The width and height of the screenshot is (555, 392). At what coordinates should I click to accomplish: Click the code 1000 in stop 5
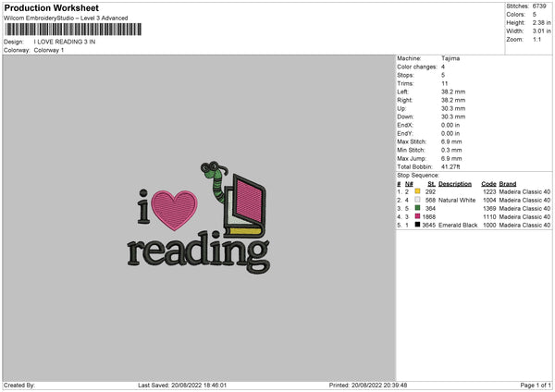click(489, 225)
